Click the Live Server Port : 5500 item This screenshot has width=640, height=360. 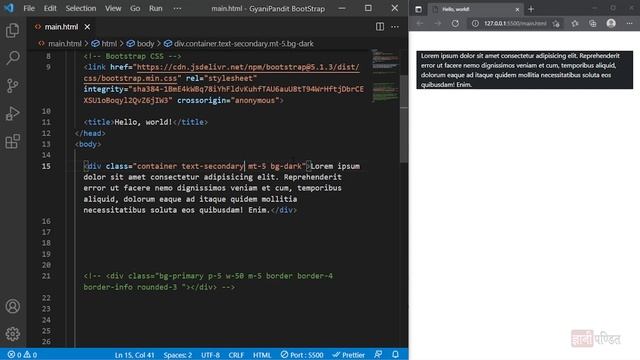(x=302, y=355)
